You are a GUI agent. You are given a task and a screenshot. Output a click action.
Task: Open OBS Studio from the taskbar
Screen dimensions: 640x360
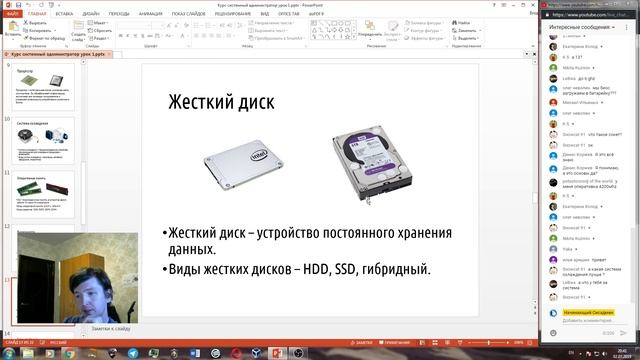point(298,353)
